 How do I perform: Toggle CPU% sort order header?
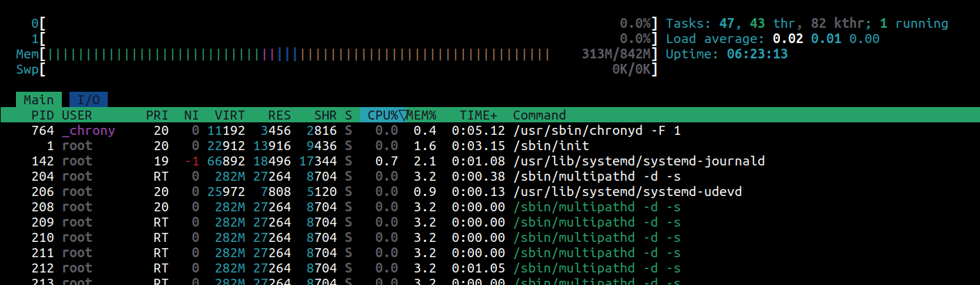[x=383, y=115]
